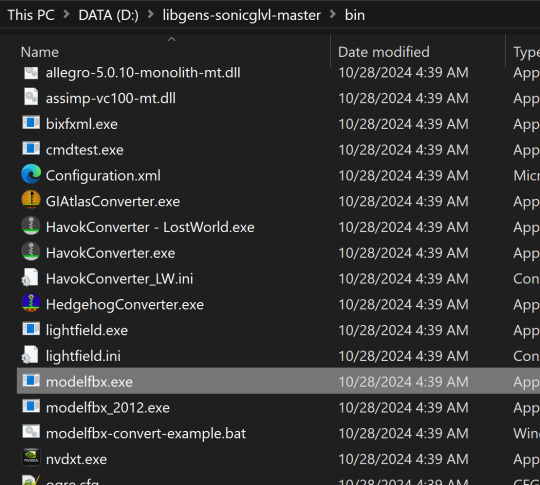The height and width of the screenshot is (485, 540).
Task: Click the HavokConverter - LostWorld.exe icon
Action: click(x=31, y=226)
